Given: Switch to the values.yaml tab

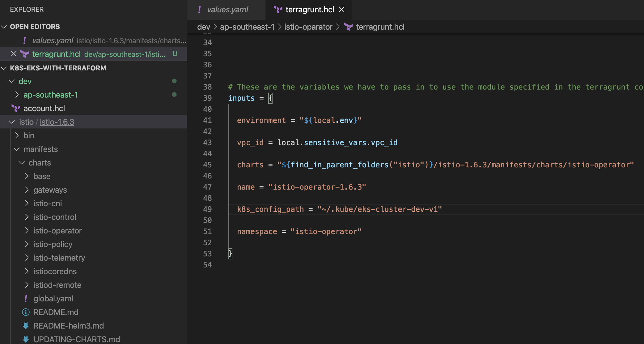Looking at the screenshot, I should pyautogui.click(x=227, y=10).
